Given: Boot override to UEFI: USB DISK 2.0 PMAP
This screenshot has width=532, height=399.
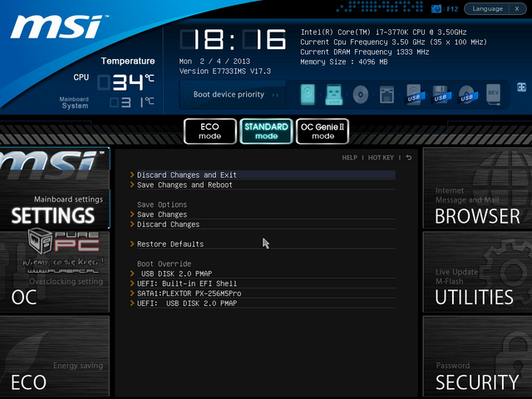Looking at the screenshot, I should pos(263,303).
